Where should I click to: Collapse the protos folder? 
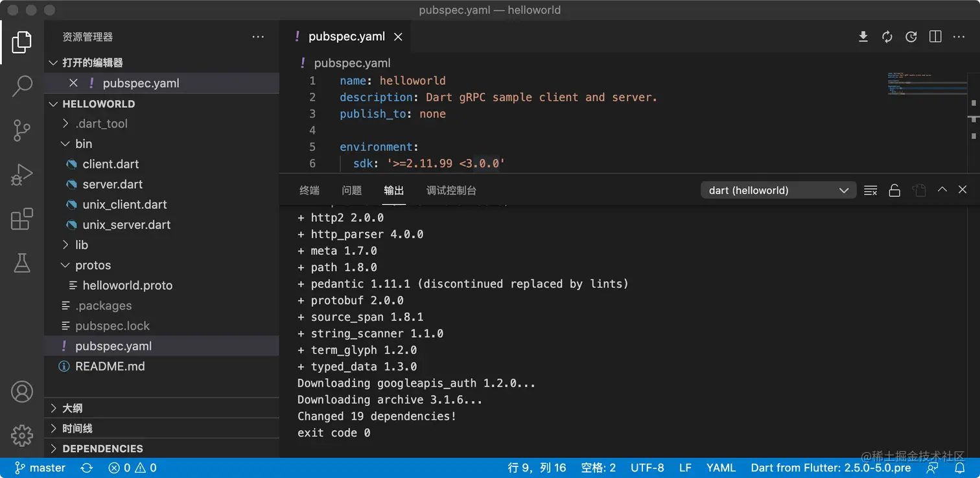(x=162, y=265)
